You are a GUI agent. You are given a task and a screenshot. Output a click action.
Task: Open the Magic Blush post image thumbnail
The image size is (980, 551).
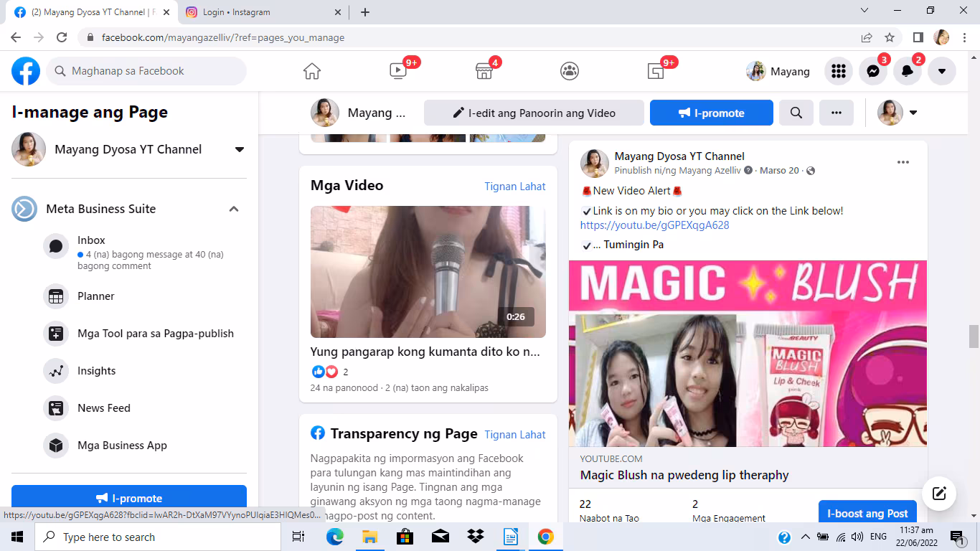click(748, 354)
